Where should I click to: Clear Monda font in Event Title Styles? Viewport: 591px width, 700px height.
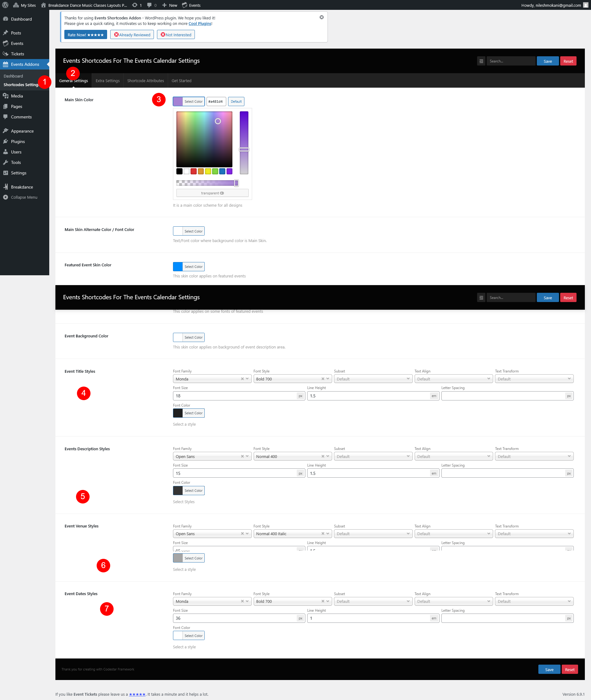click(x=242, y=379)
